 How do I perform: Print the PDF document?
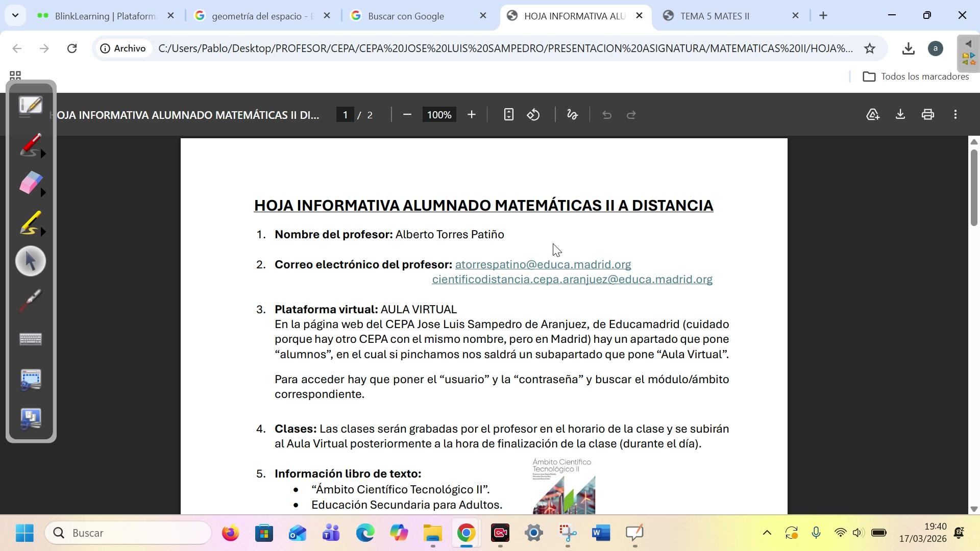coord(927,115)
